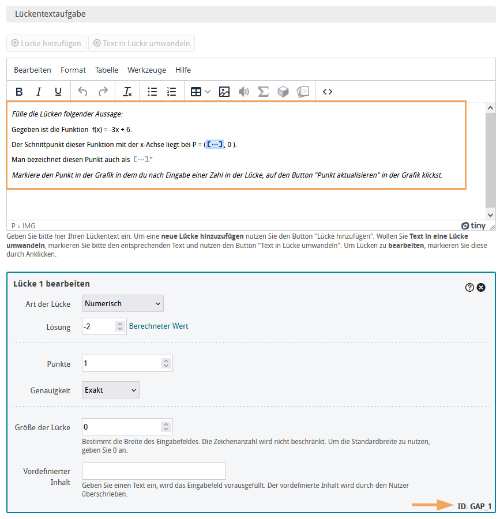Toggle bold formatting in editor toolbar

19,92
